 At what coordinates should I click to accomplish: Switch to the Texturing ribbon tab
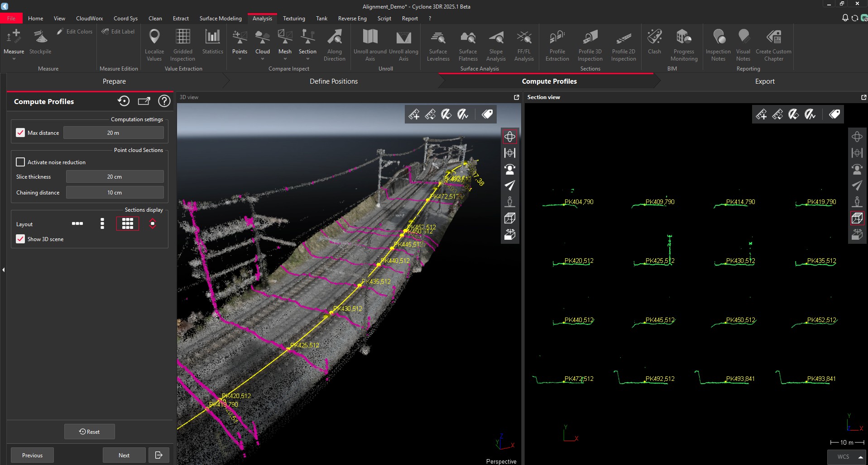point(293,18)
